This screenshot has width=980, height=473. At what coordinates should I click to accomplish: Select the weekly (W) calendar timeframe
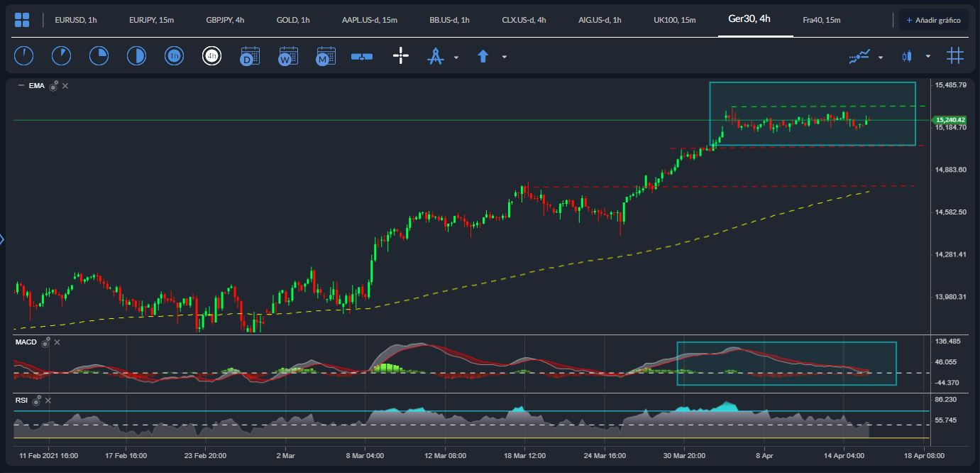287,56
